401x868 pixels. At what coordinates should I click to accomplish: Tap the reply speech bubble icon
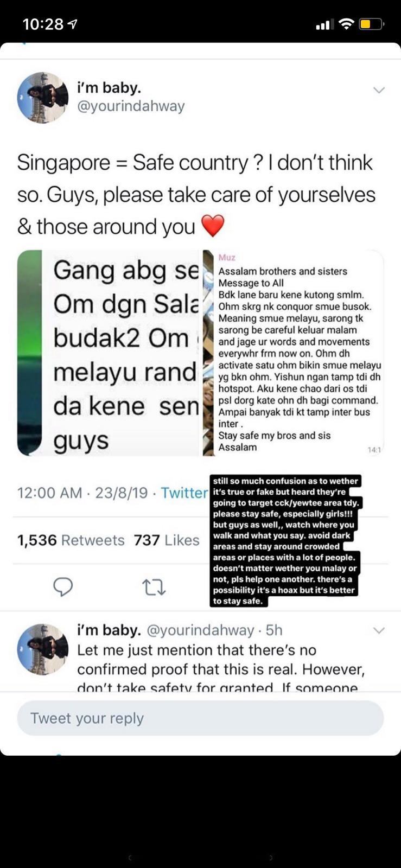coord(63,586)
